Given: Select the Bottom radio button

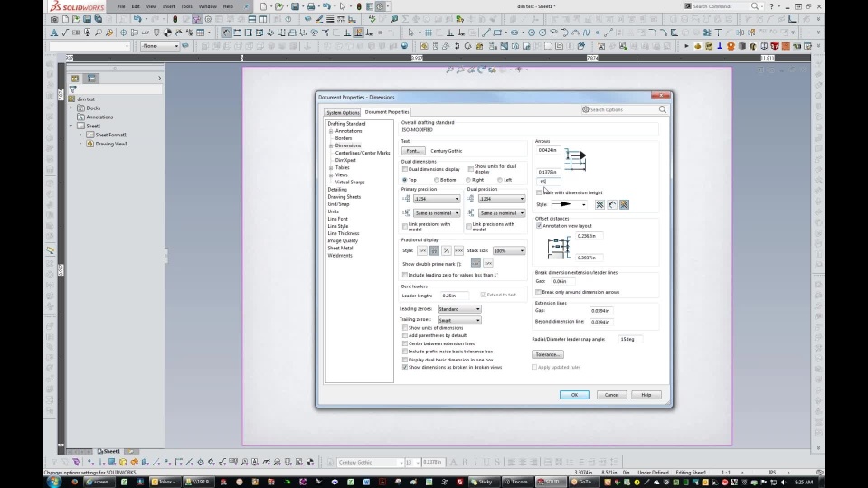Looking at the screenshot, I should pos(436,180).
